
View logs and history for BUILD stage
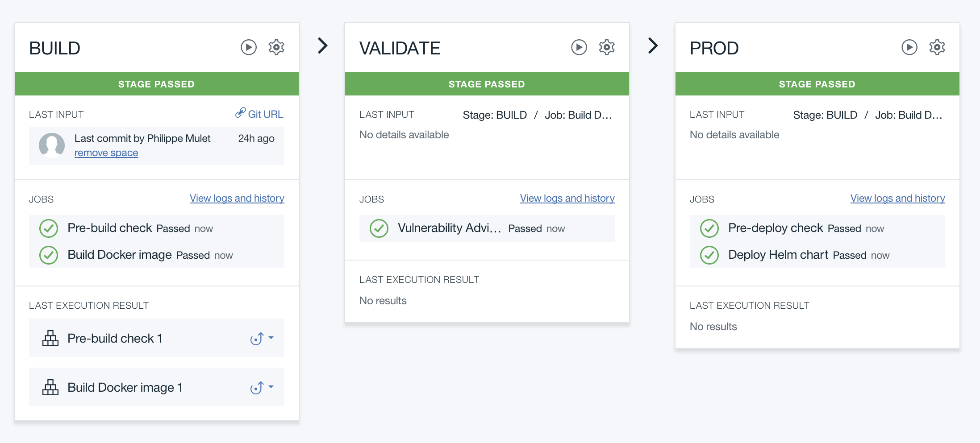point(237,199)
